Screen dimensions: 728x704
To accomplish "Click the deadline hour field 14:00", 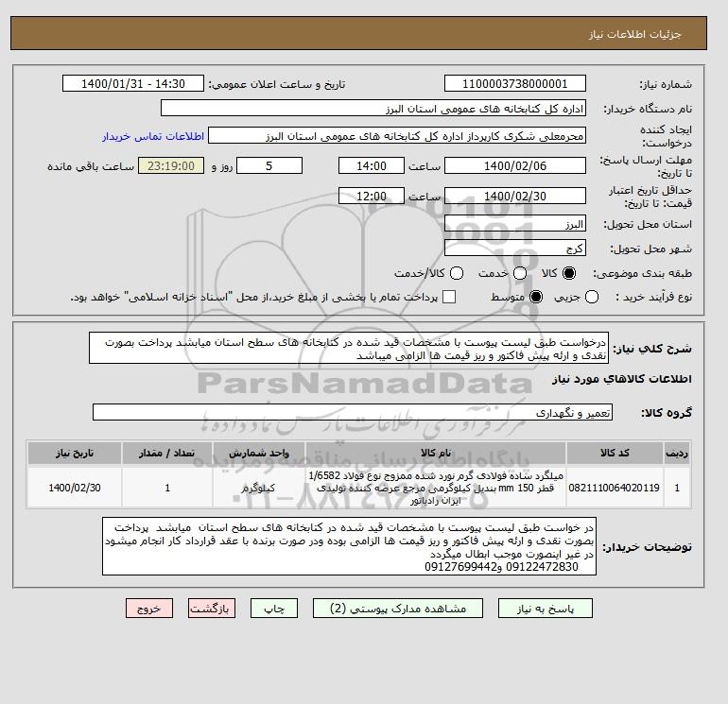I will click(x=372, y=165).
